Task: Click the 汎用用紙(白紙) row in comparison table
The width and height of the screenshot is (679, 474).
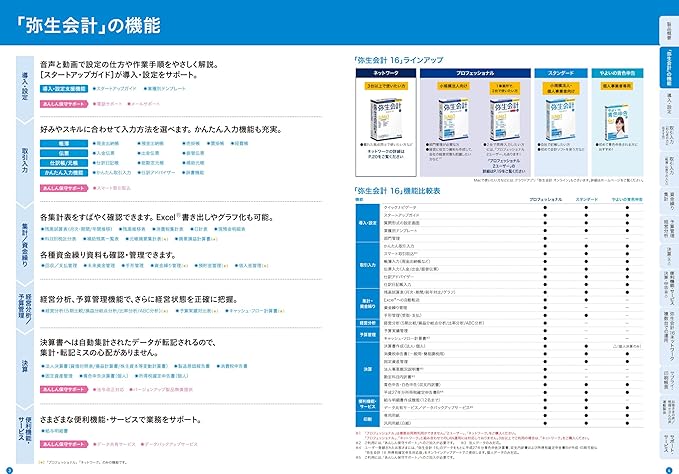Action: tap(513, 423)
